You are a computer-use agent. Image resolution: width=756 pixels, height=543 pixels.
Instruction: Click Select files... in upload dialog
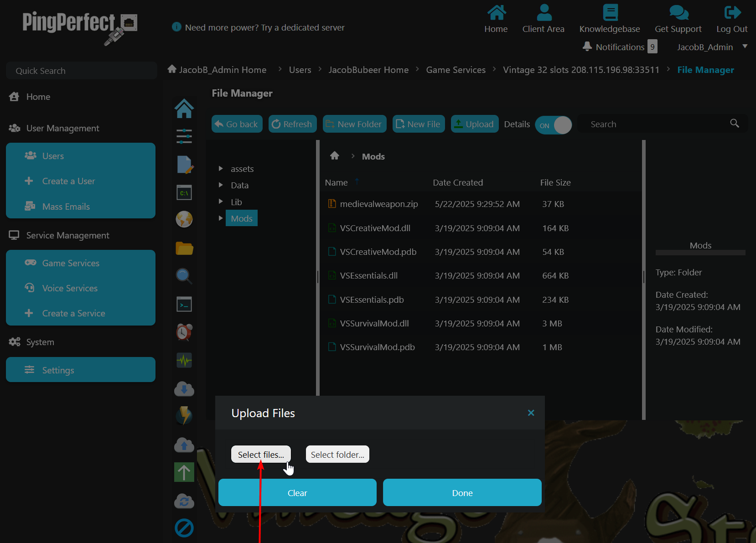[261, 455]
